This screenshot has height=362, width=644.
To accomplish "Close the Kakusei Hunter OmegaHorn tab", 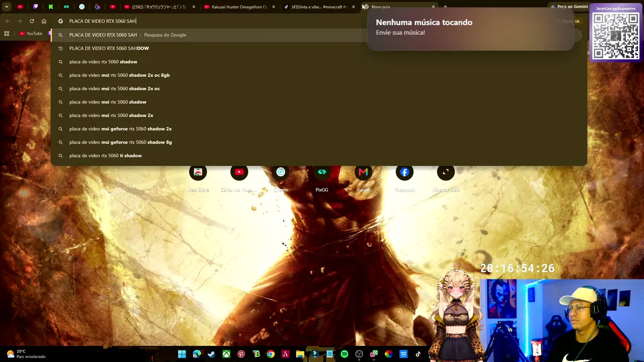I will pyautogui.click(x=274, y=7).
